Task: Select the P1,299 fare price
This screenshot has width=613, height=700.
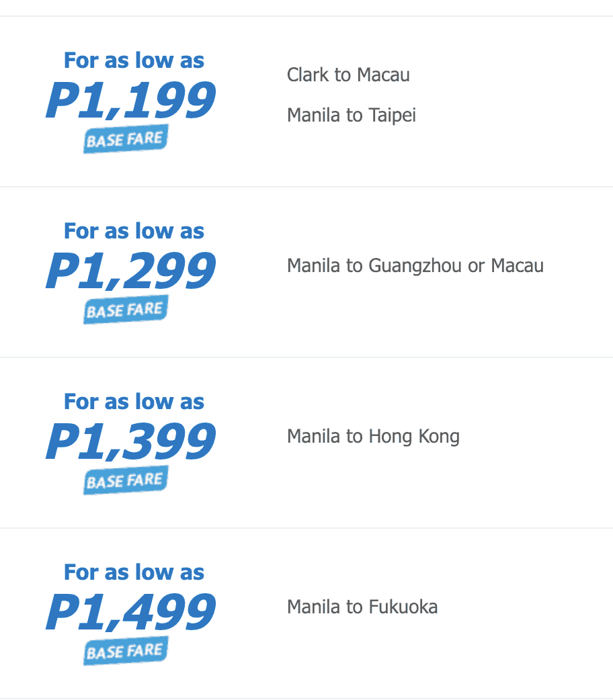Action: pos(131,271)
